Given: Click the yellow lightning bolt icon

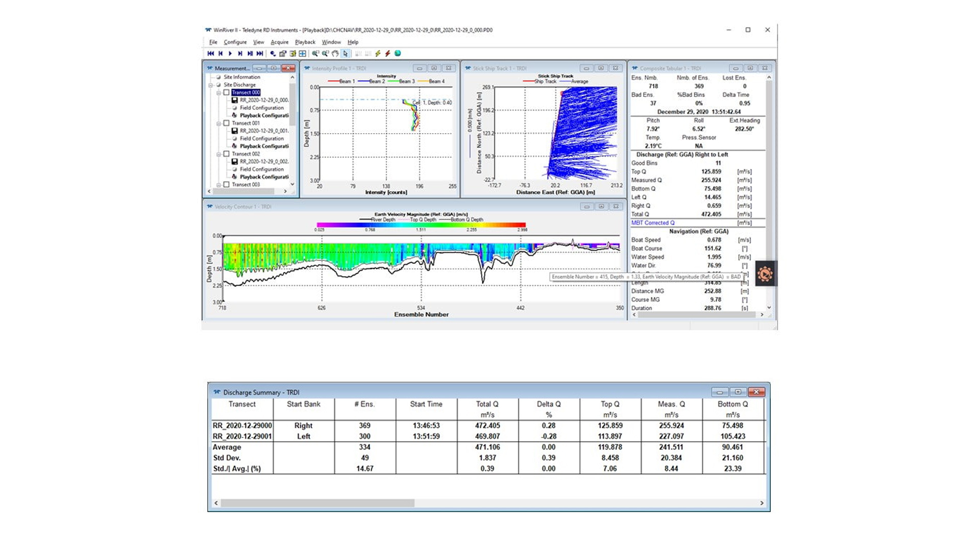Looking at the screenshot, I should [x=378, y=54].
